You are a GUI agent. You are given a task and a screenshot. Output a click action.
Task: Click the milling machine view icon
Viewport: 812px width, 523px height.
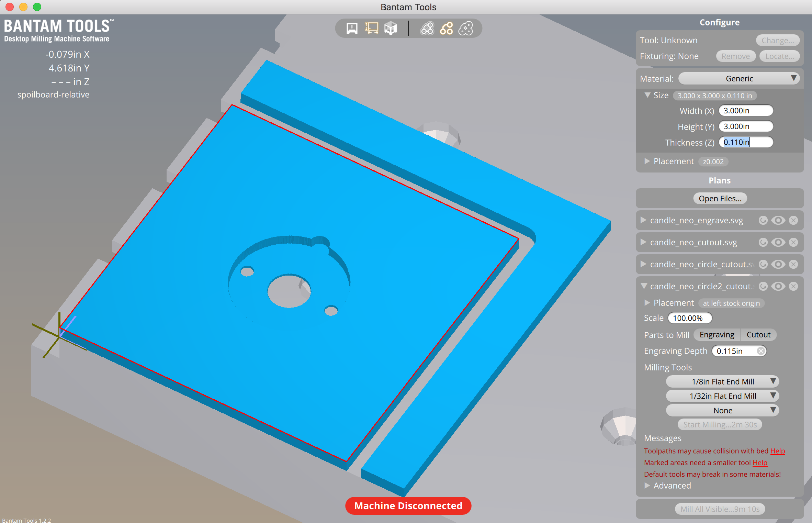pos(352,29)
